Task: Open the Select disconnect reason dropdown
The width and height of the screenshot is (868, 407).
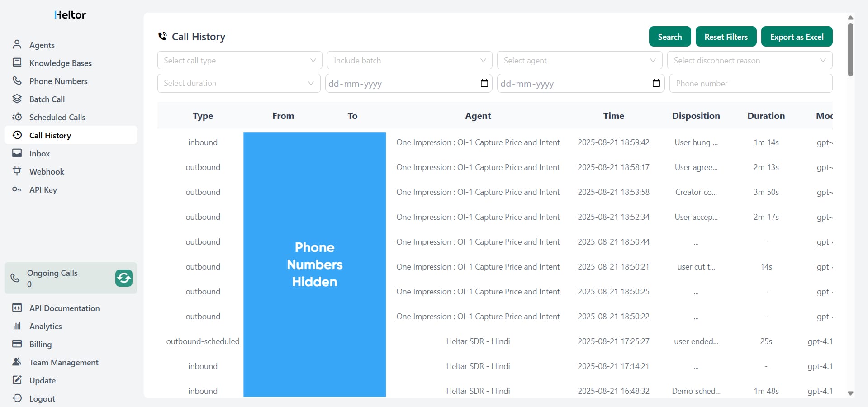Action: [749, 60]
